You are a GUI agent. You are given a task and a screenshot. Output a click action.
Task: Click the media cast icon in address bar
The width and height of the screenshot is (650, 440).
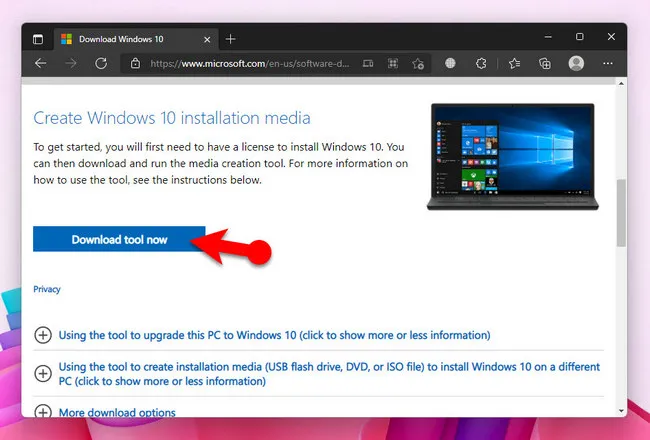(x=368, y=63)
